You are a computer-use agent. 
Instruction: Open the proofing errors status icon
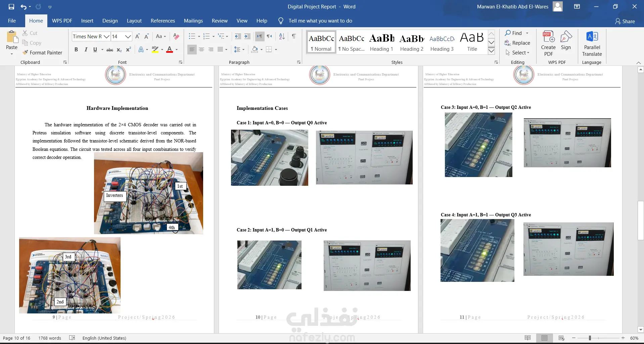coord(72,338)
